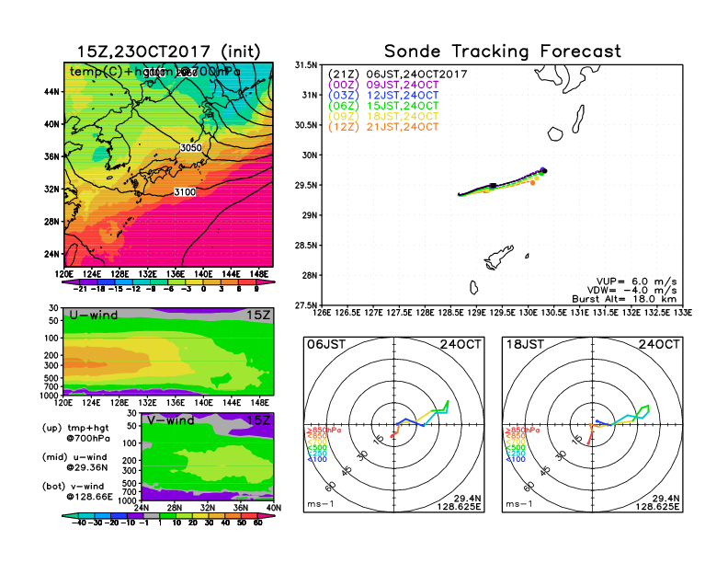The width and height of the screenshot is (728, 563).
Task: Select the 3100 contour label
Action: tap(185, 192)
